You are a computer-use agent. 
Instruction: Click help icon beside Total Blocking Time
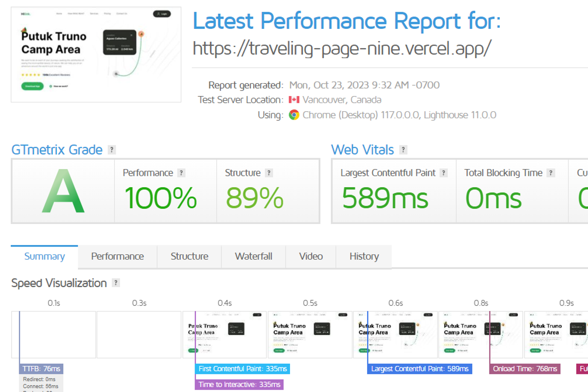551,173
